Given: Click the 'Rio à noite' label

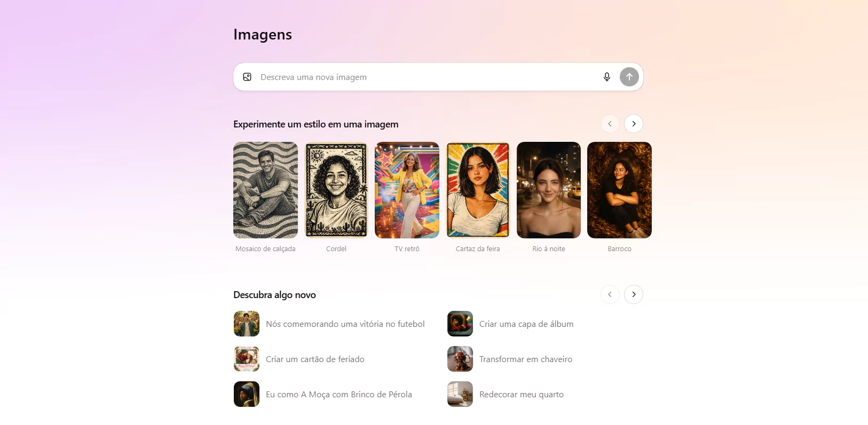Looking at the screenshot, I should pyautogui.click(x=549, y=249).
